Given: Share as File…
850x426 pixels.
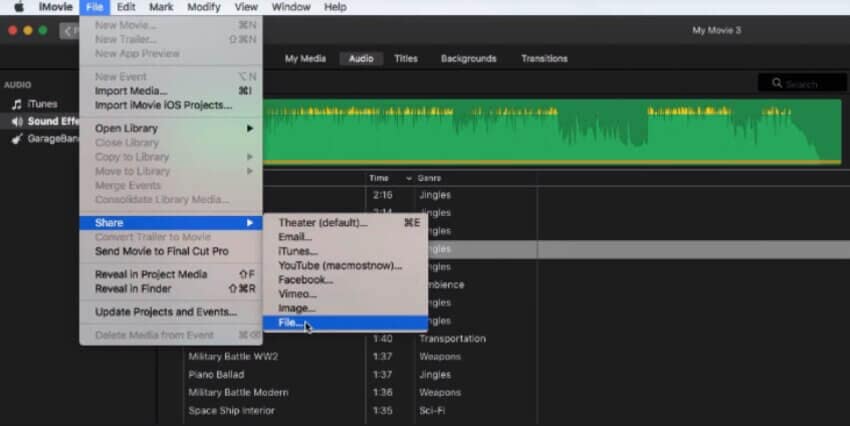Looking at the screenshot, I should click(x=345, y=323).
